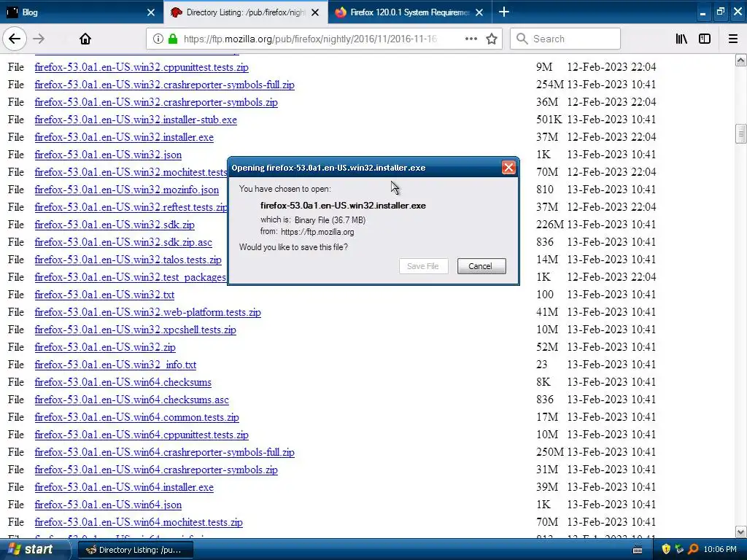Click the scrollbar up arrow
Image resolution: width=747 pixels, height=560 pixels.
[x=740, y=60]
